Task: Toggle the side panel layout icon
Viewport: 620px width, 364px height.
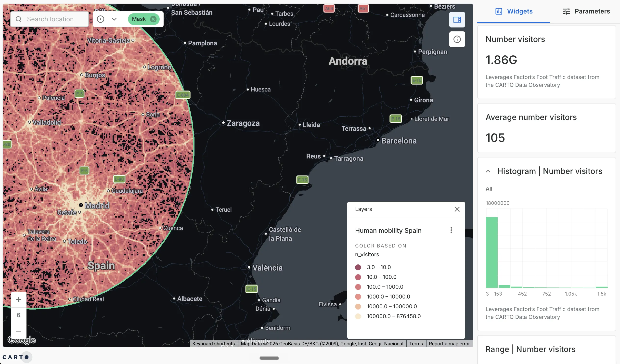Action: pos(457,19)
